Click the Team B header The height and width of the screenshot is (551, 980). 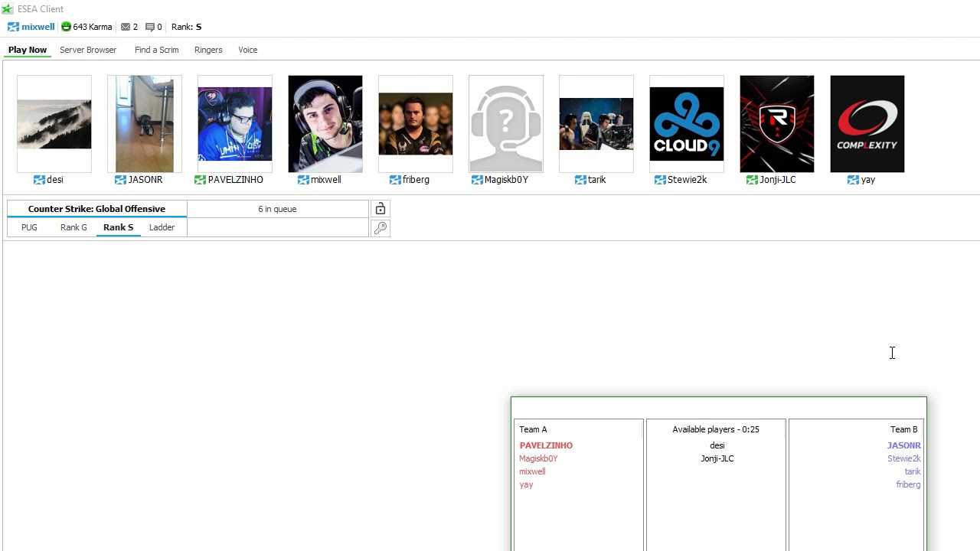[903, 429]
